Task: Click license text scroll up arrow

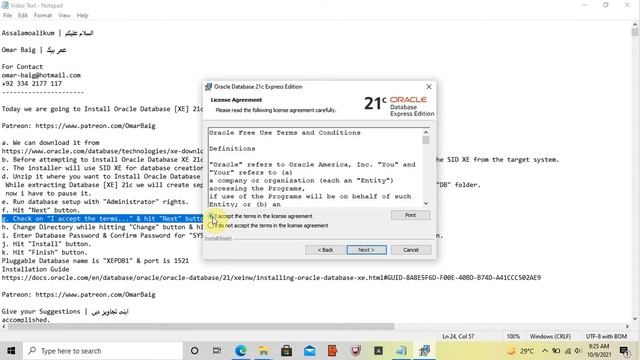Action: [426, 132]
